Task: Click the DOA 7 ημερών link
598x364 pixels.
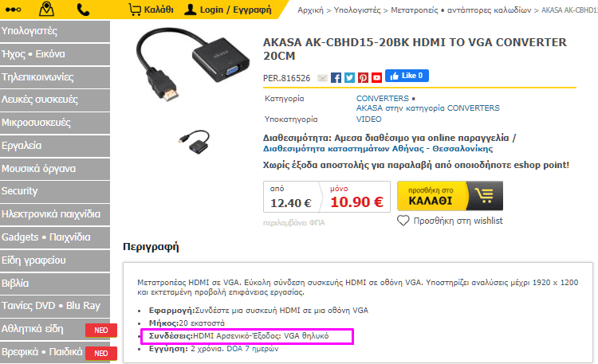Action: pos(253,349)
